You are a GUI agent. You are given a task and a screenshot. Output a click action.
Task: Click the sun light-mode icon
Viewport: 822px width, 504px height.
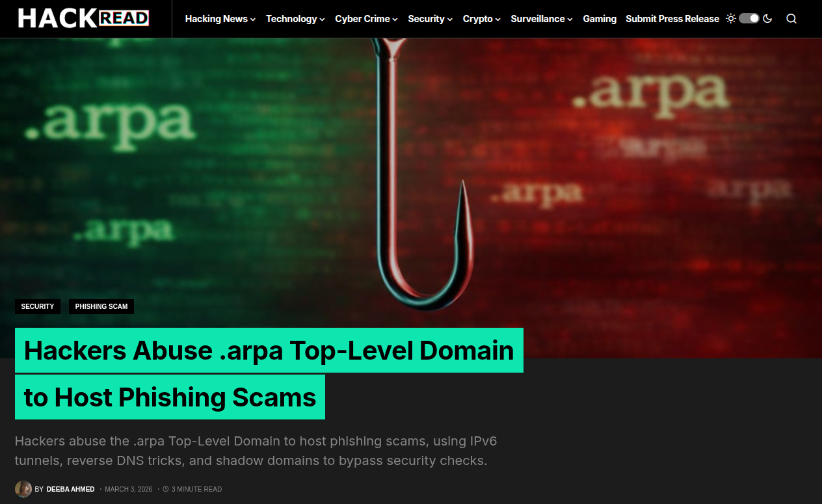(x=731, y=19)
